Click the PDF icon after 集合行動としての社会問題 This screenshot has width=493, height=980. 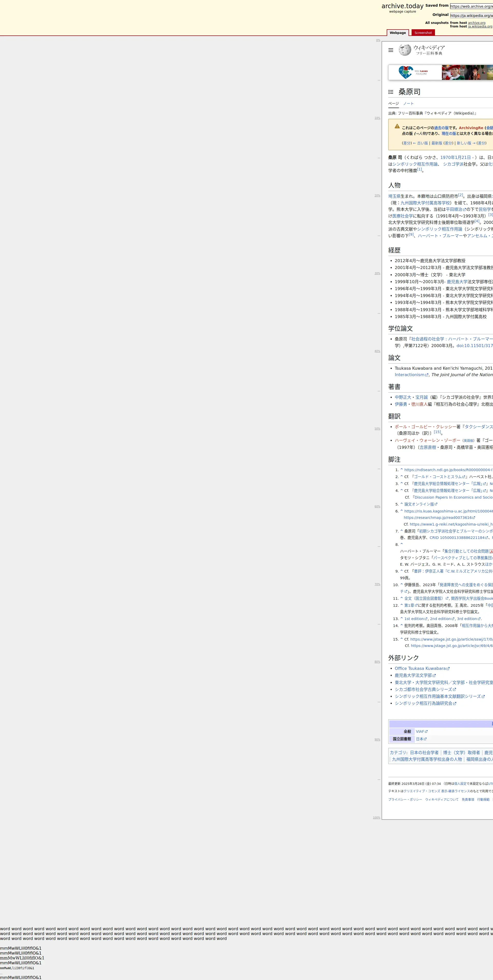[x=491, y=551]
